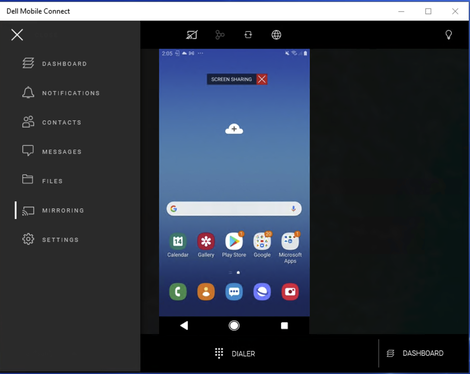470x374 pixels.
Task: Close the sidebar menu with the X icon
Action: point(17,35)
